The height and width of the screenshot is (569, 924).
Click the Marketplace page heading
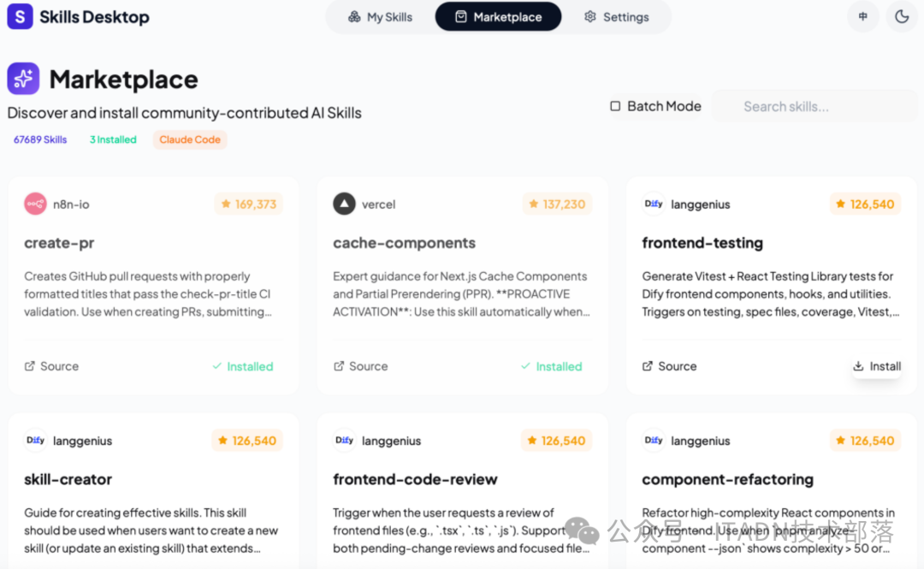[x=124, y=79]
